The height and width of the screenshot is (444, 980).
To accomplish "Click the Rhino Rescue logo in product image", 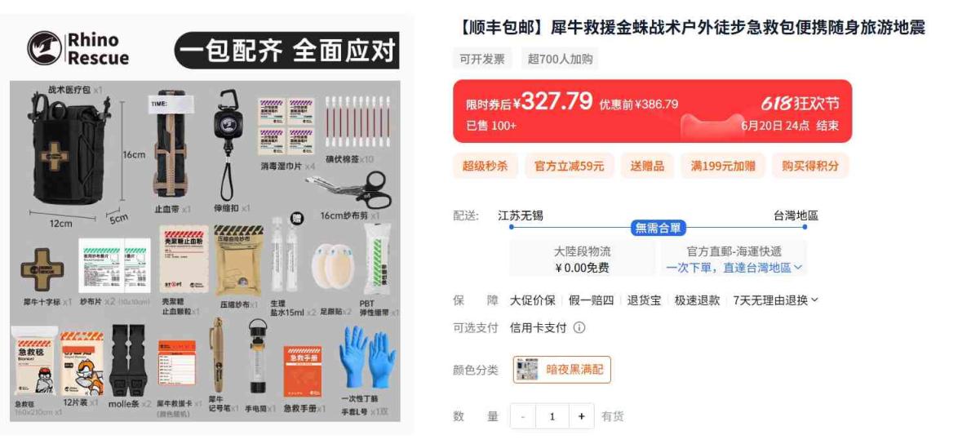I will tap(78, 49).
